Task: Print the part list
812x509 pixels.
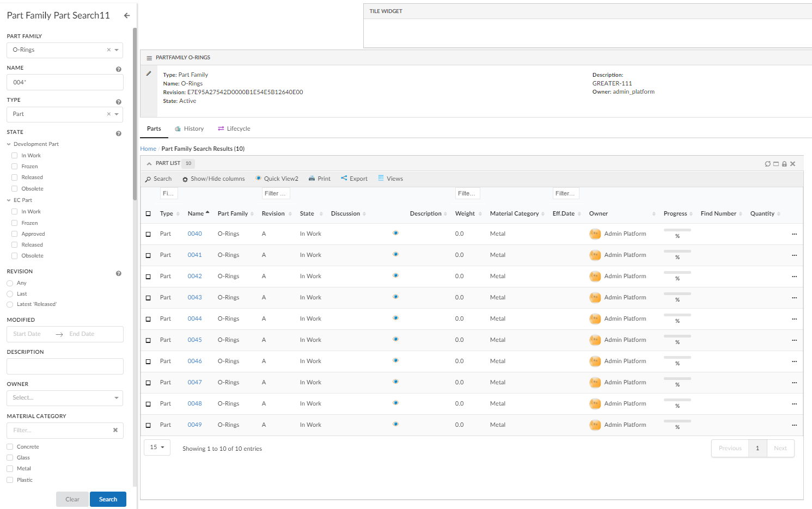Action: tap(320, 179)
